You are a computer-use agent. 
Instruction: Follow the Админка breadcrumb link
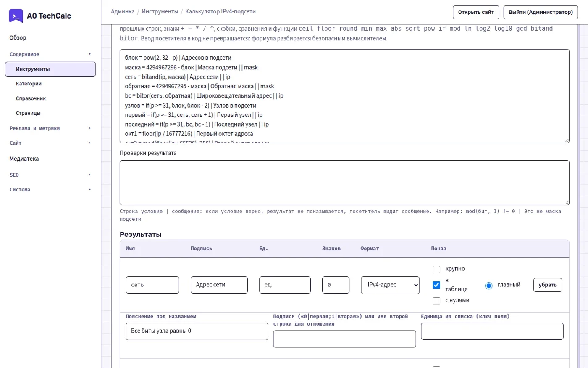pos(123,11)
